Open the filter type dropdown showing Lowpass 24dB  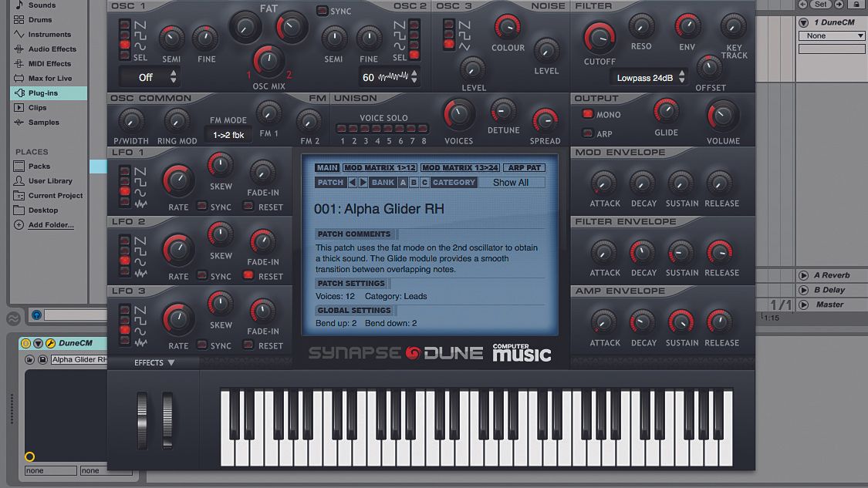[643, 76]
